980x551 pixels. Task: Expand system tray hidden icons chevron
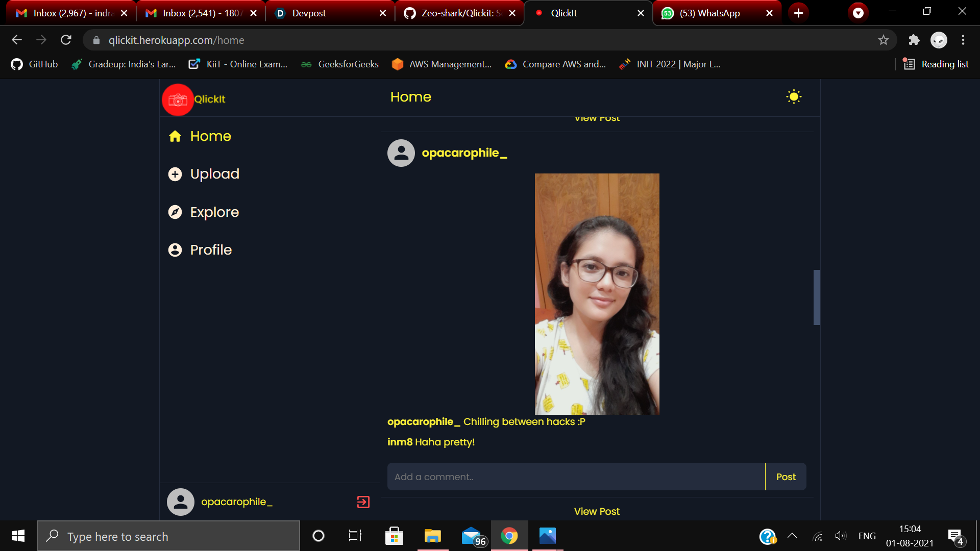pyautogui.click(x=792, y=536)
